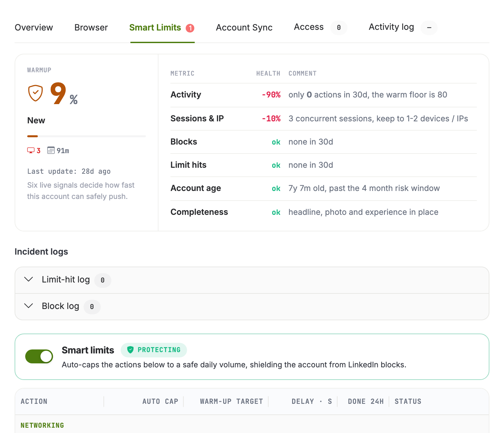Click the Limit hits metric label

pyautogui.click(x=188, y=165)
